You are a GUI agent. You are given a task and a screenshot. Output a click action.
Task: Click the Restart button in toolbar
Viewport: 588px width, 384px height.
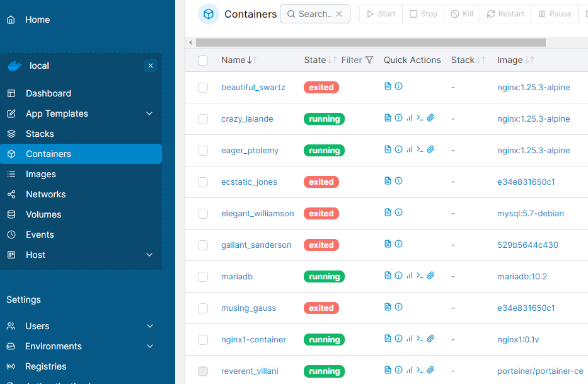pos(505,14)
